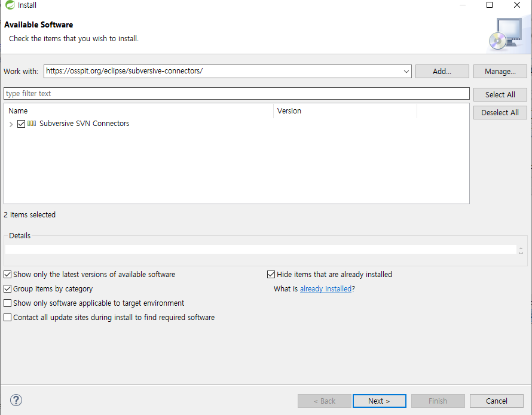Viewport: 532px width, 415px height.
Task: Select the Subversive SVN Connectors row text
Action: (84, 124)
